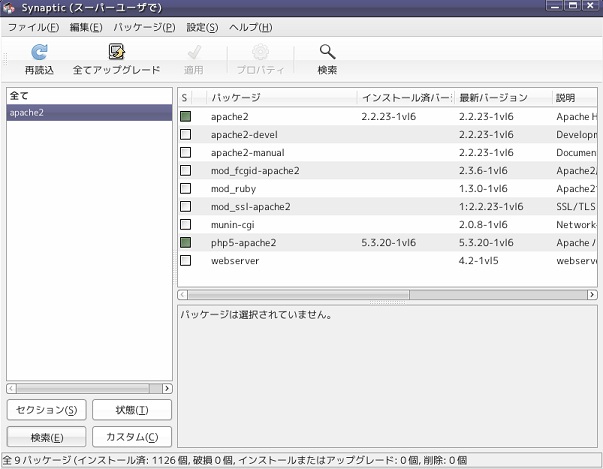Select 全て in the filter list
This screenshot has width=603, height=469.
point(89,96)
